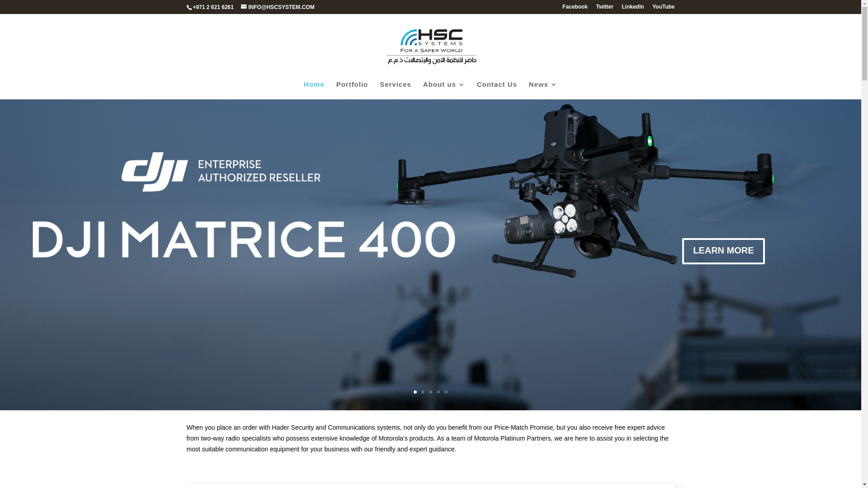The image size is (868, 488).
Task: Open the Facebook link
Action: coord(575,7)
